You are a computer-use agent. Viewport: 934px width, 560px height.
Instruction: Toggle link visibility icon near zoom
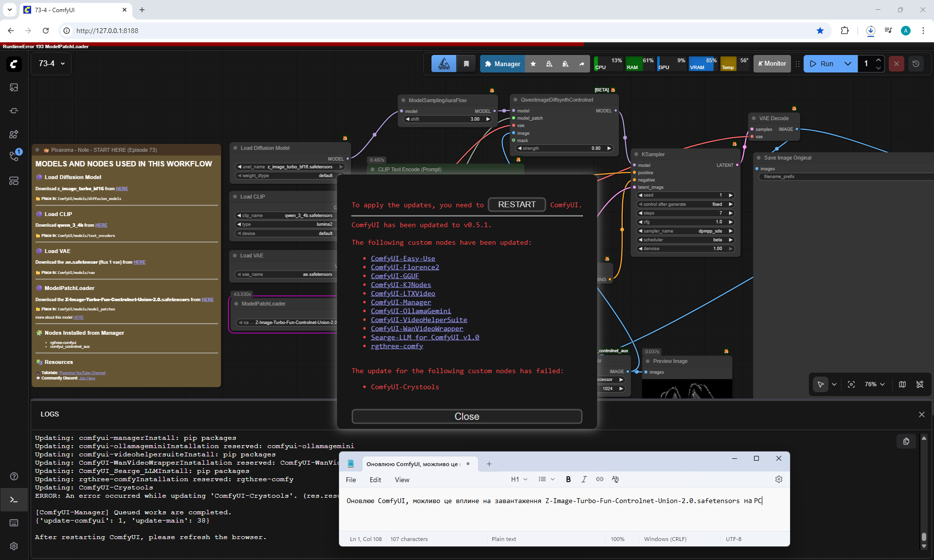click(x=920, y=384)
